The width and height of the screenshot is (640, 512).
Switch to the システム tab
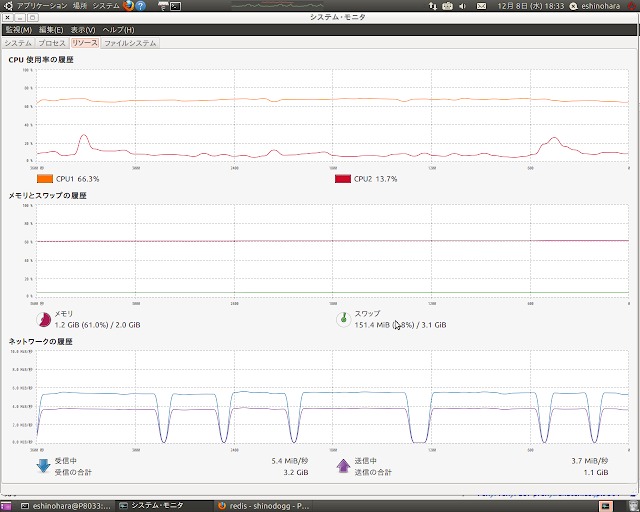pyautogui.click(x=18, y=43)
